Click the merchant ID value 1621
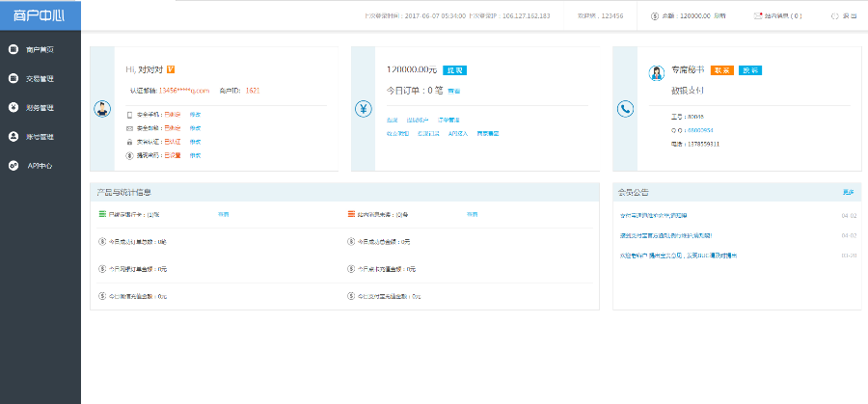The image size is (868, 404). click(253, 91)
